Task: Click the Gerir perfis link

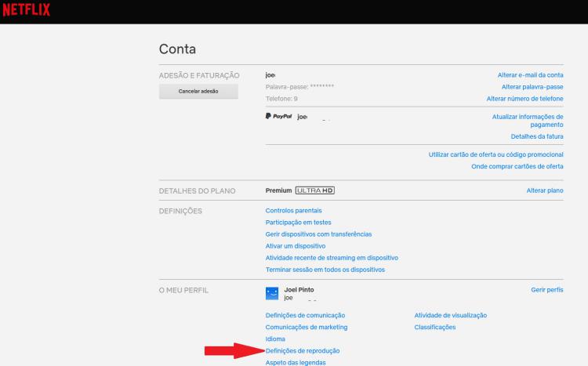Action: (x=546, y=290)
